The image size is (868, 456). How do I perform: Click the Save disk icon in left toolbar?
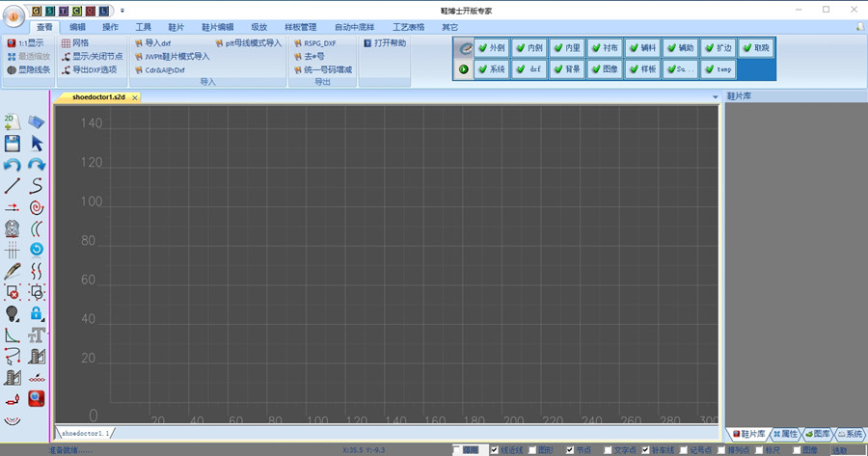point(13,144)
